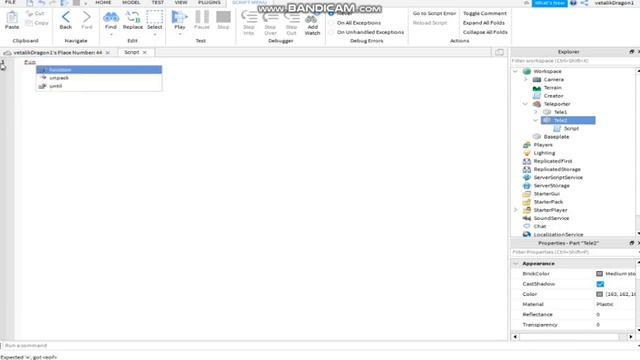
Task: Select On All Exceptions option
Action: (331, 23)
